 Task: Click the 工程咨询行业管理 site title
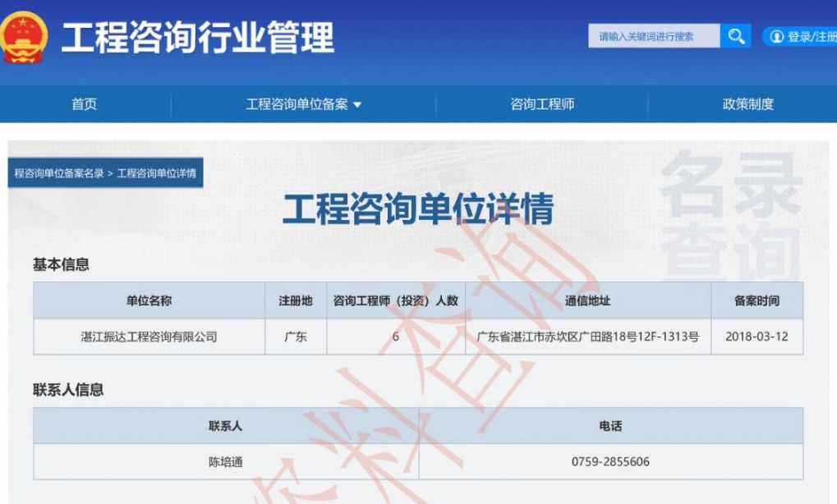(197, 37)
